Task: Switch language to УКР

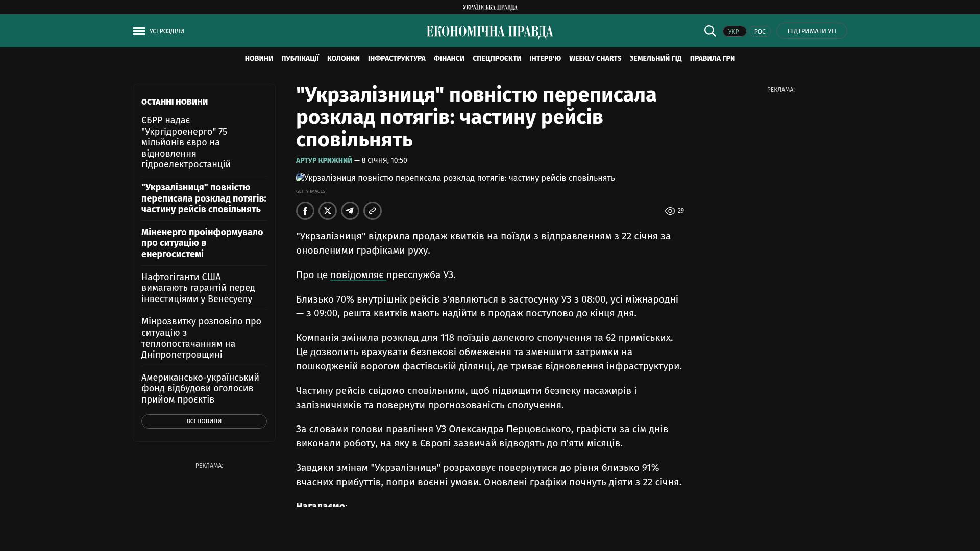Action: coord(734,32)
